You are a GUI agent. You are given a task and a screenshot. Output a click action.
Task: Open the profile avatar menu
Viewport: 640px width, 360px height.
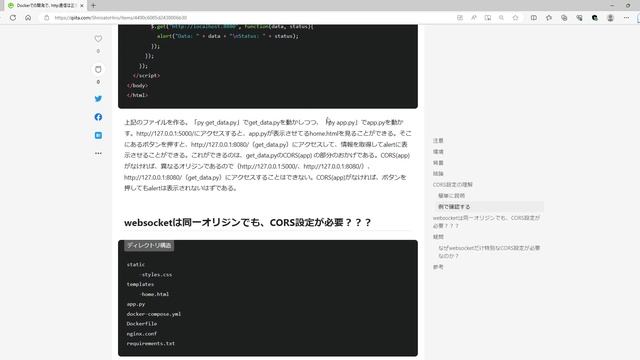(610, 18)
